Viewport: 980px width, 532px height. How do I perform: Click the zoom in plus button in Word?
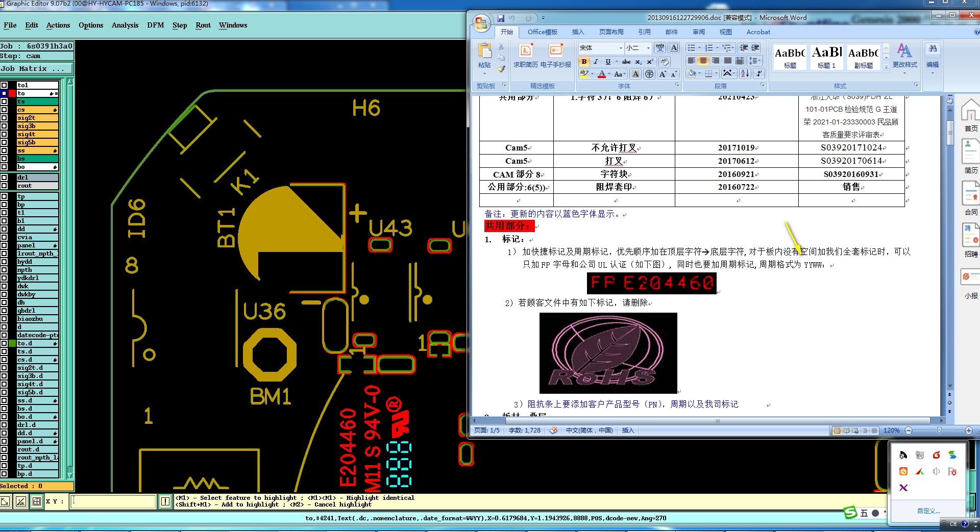pyautogui.click(x=969, y=430)
